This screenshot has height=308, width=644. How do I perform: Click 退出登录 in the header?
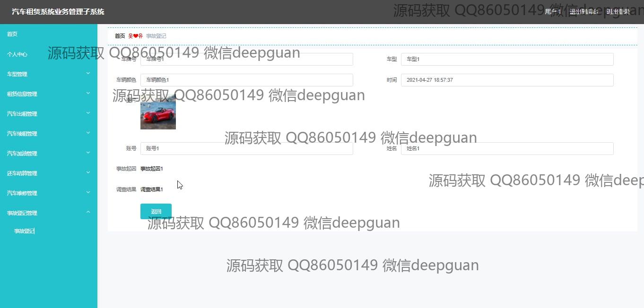click(x=618, y=12)
